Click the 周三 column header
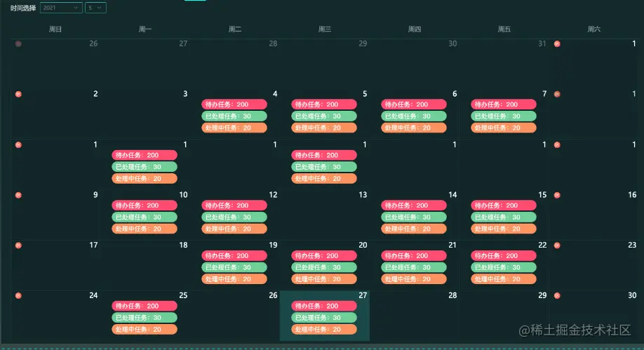Image resolution: width=644 pixels, height=350 pixels. coord(325,29)
